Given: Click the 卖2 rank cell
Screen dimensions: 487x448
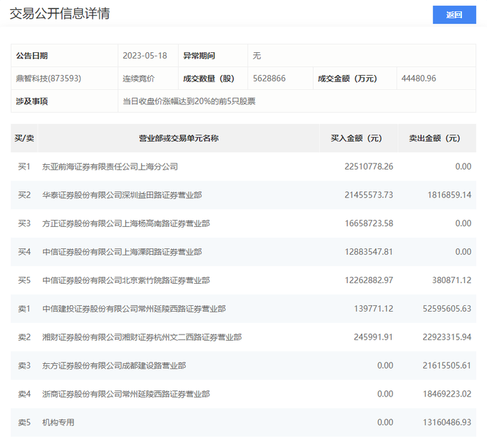Looking at the screenshot, I should (24, 337).
